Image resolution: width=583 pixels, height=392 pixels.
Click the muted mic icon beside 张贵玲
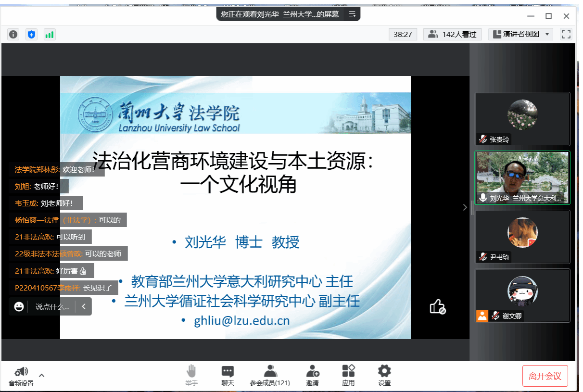[483, 139]
